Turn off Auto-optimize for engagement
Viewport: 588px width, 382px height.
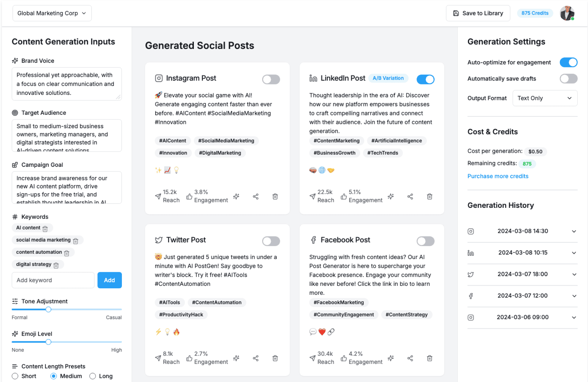tap(568, 62)
